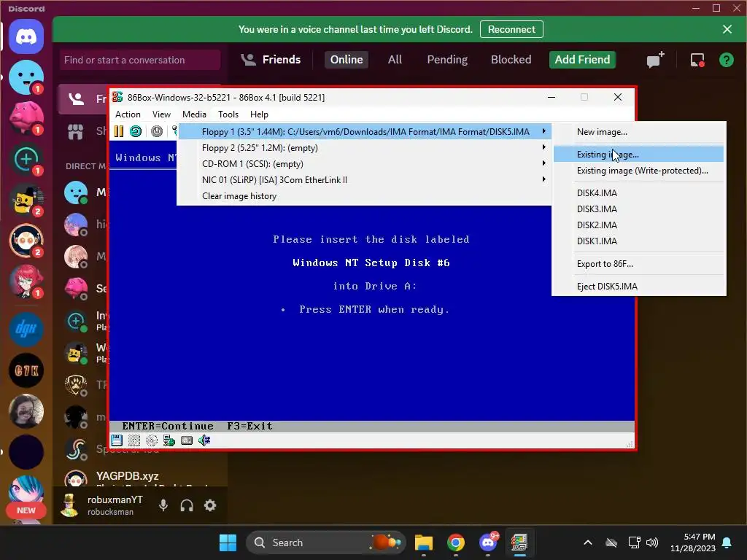The width and height of the screenshot is (747, 560).
Task: Open Discord help question mark icon
Action: (726, 60)
